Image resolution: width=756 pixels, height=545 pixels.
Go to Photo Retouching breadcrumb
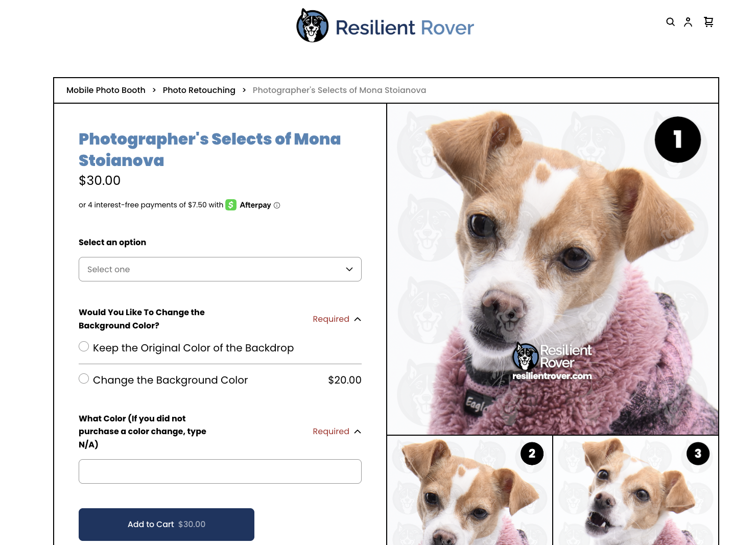point(199,90)
